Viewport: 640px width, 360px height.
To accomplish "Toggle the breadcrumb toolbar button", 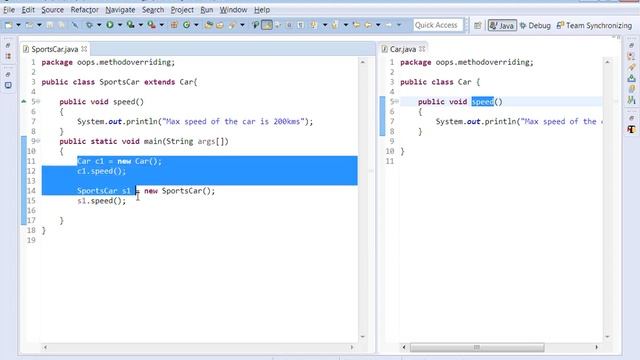I will [256, 25].
